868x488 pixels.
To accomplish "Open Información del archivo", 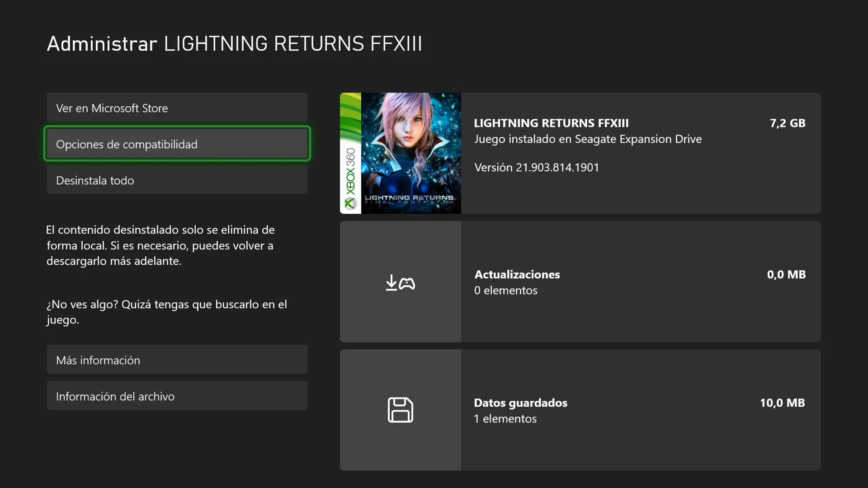I will click(x=177, y=396).
